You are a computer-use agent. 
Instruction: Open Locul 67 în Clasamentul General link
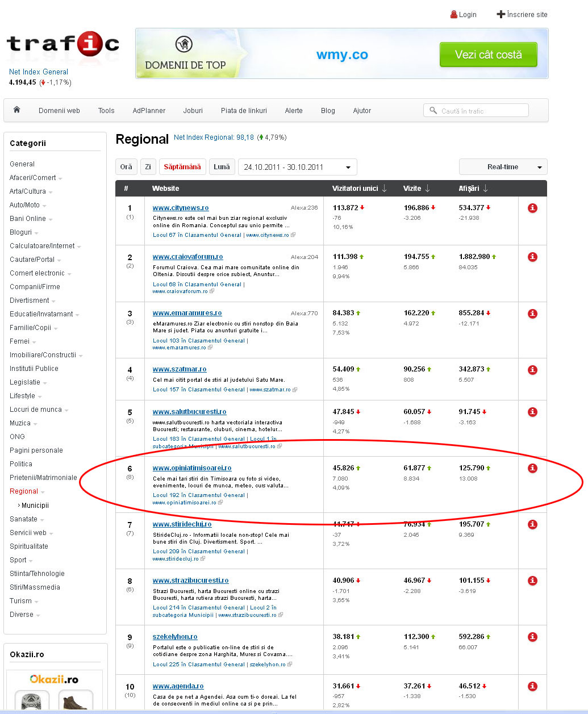(198, 235)
